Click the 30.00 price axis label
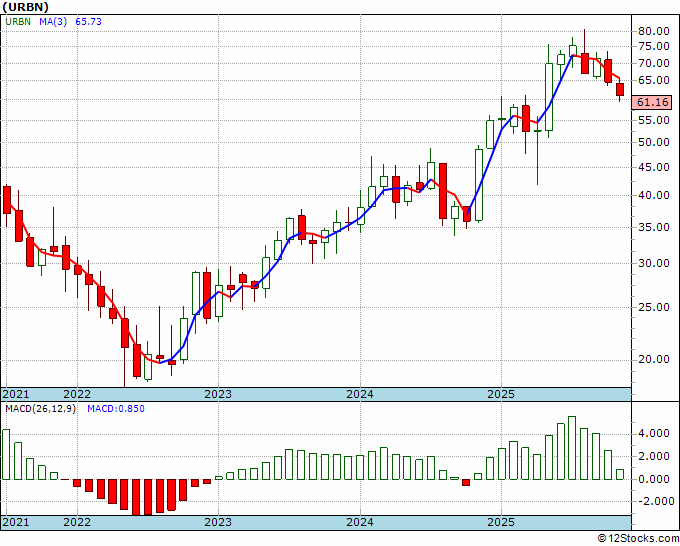Screen dimensions: 680x546 coord(654,263)
